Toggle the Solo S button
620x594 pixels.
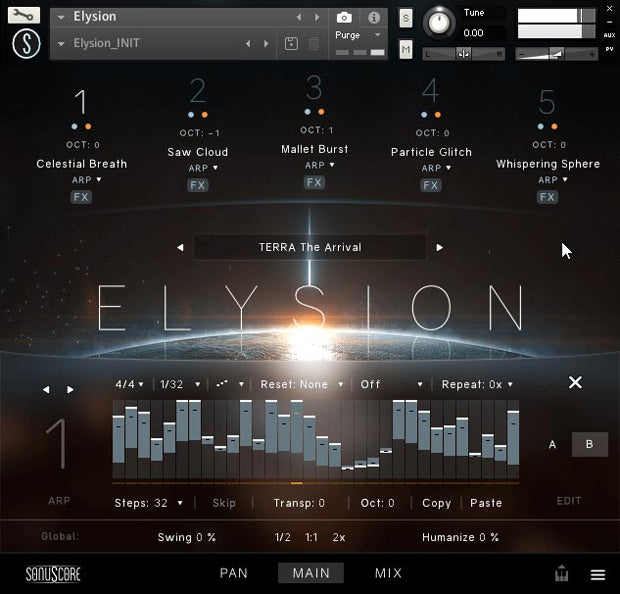point(405,18)
